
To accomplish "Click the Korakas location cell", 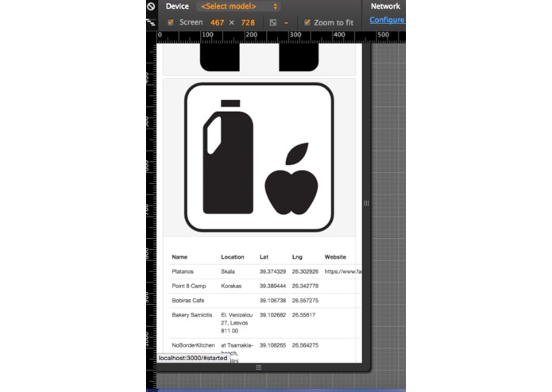I will point(231,286).
